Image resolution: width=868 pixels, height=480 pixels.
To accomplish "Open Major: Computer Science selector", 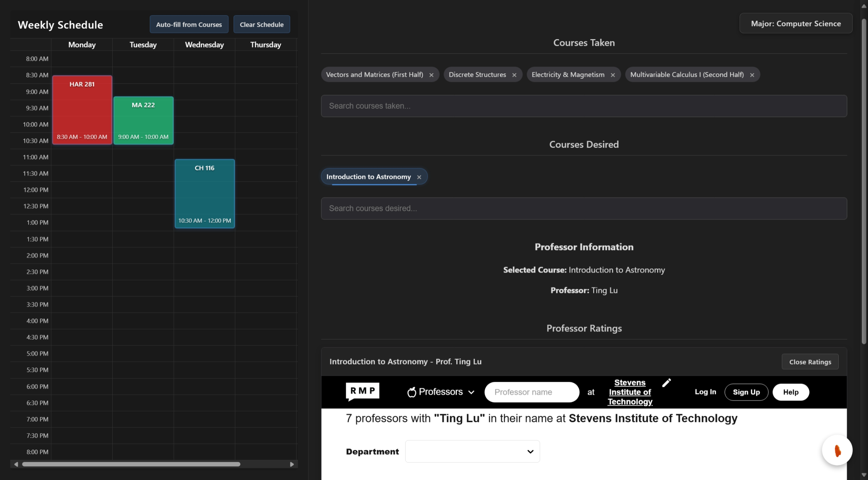I will click(796, 23).
